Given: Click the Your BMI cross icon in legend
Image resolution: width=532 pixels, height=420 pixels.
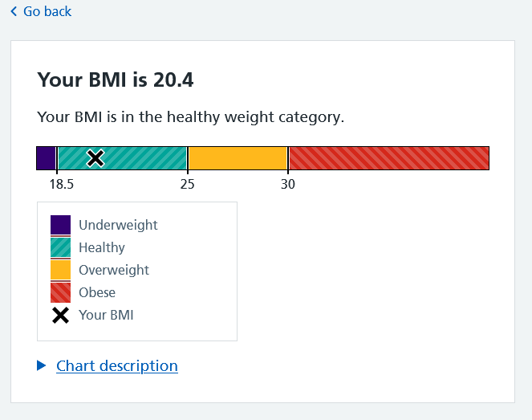Looking at the screenshot, I should (60, 315).
